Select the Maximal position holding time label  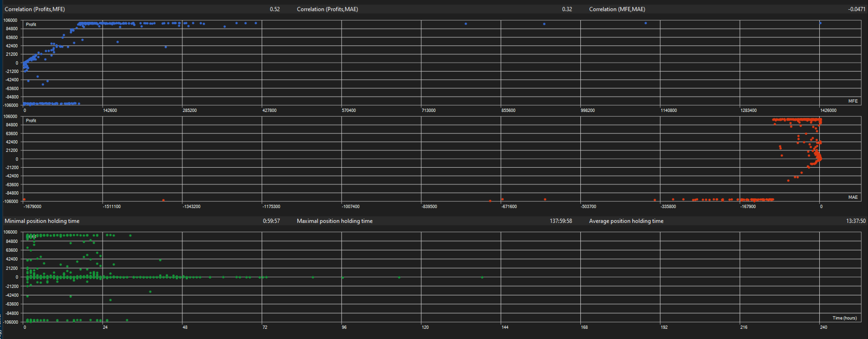click(335, 221)
